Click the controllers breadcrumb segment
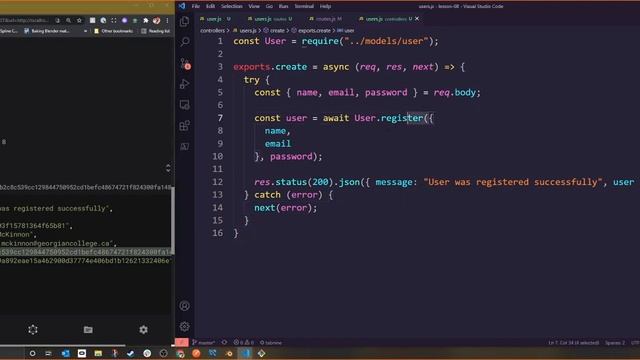 [x=212, y=31]
